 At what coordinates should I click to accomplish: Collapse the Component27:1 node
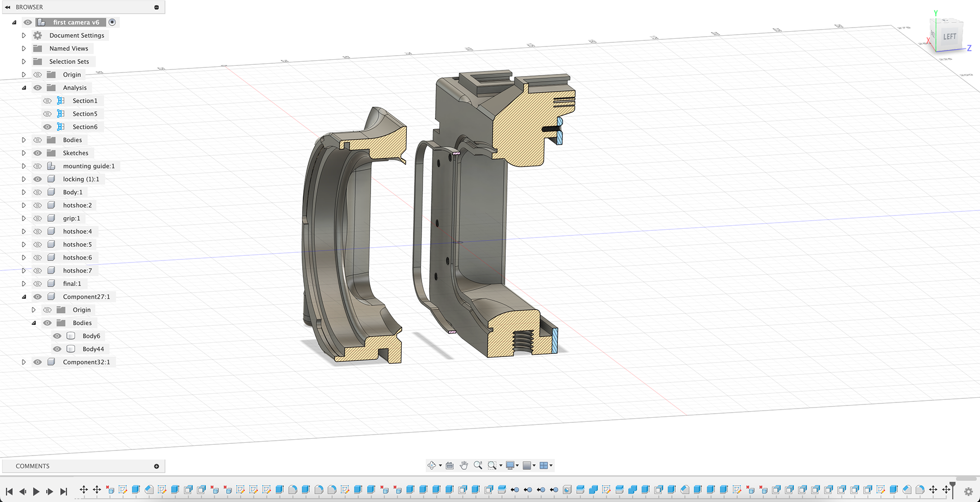pos(24,297)
